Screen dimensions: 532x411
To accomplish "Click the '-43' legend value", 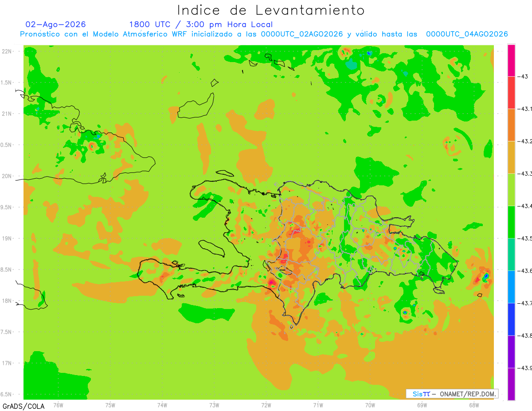I will click(x=524, y=76).
